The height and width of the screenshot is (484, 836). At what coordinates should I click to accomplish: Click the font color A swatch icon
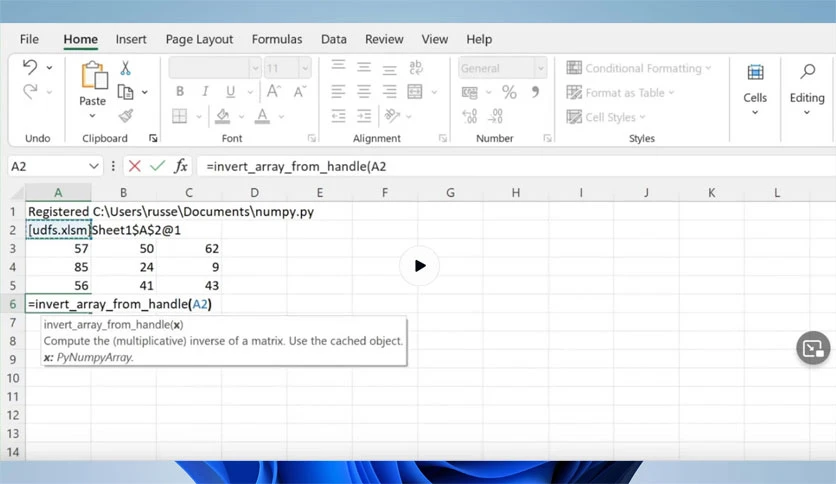click(x=262, y=116)
